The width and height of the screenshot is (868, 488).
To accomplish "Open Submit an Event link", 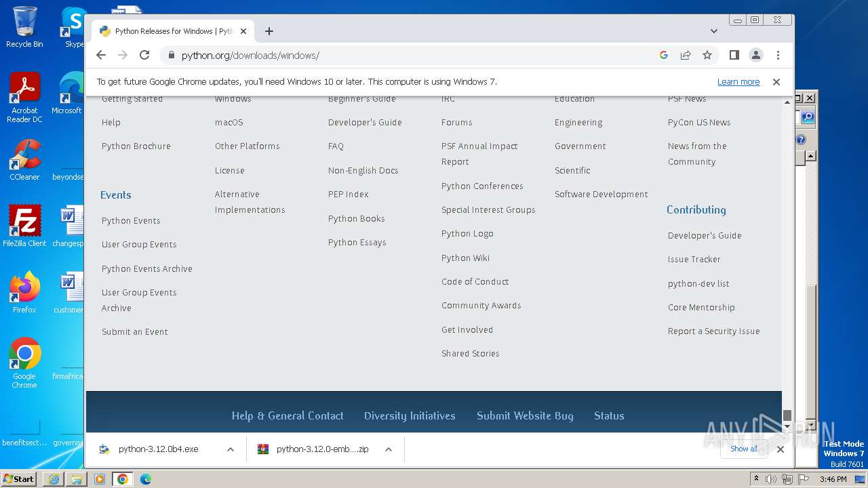I will (135, 332).
